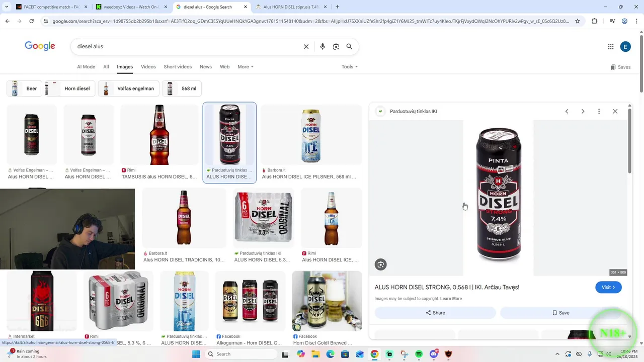Open Discord from taskbar
The image size is (644, 362).
click(x=434, y=354)
